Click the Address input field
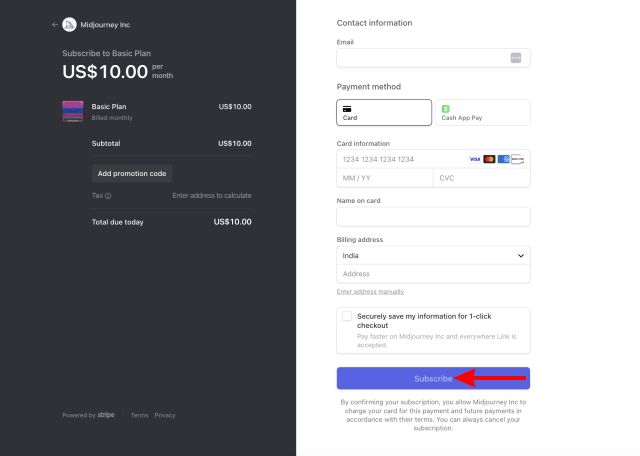Screen dimensions: 640x456 433,274
